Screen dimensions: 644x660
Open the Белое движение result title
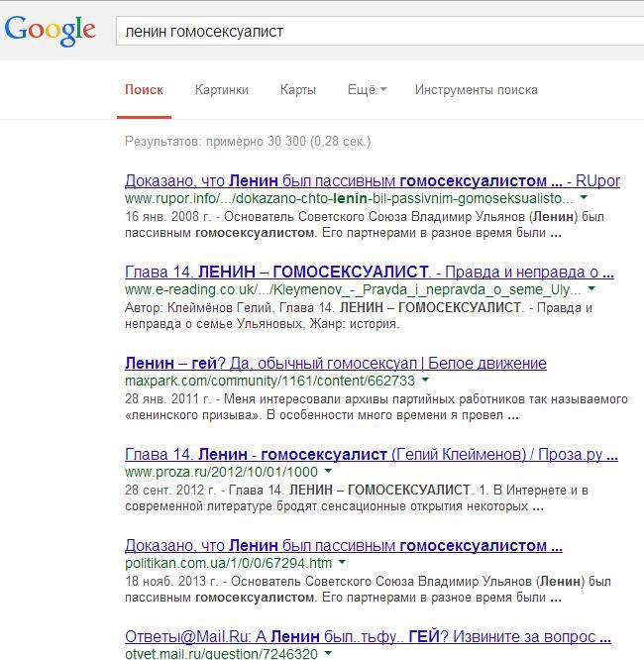point(335,363)
